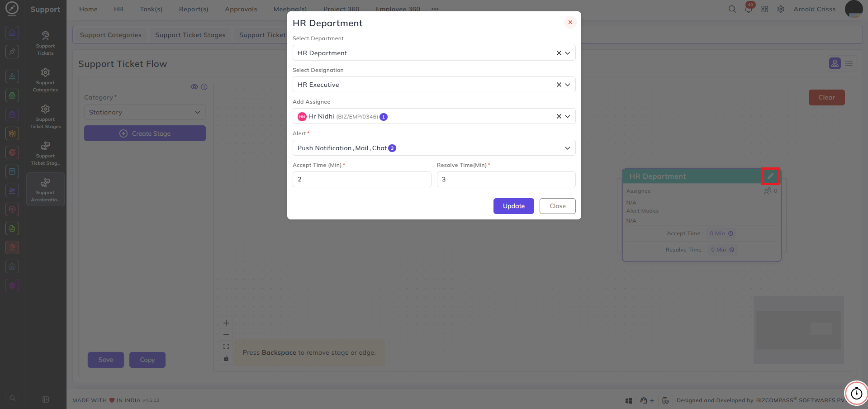This screenshot has height=409, width=868.
Task: Click the info icon above Category
Action: click(204, 87)
